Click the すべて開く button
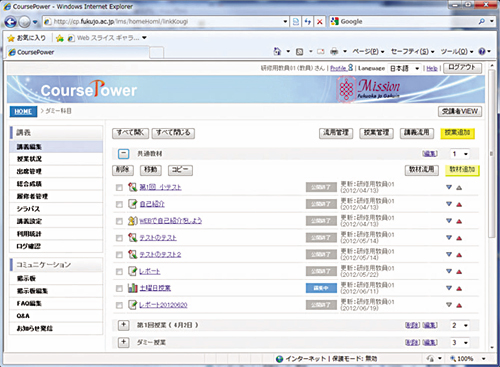Image resolution: width=500 pixels, height=367 pixels. point(130,133)
